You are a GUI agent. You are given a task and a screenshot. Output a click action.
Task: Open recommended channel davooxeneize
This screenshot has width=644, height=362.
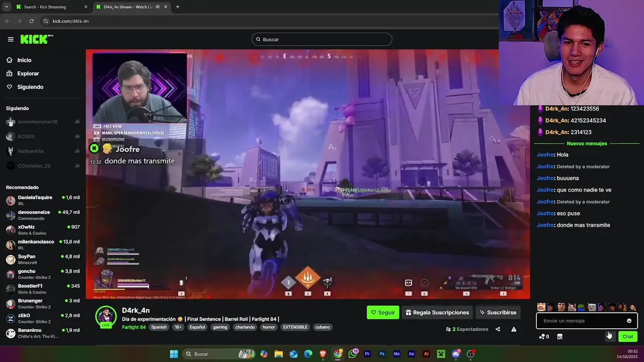point(43,215)
